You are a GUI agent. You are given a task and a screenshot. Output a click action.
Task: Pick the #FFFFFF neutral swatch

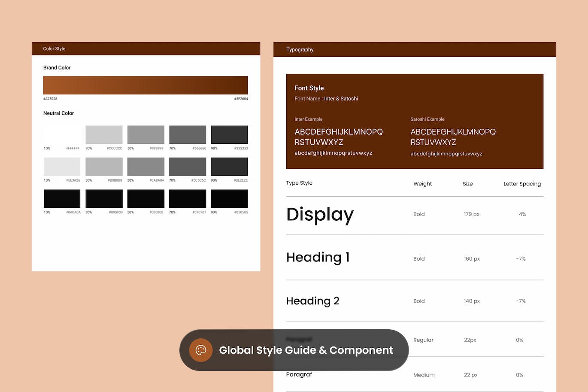pos(62,135)
